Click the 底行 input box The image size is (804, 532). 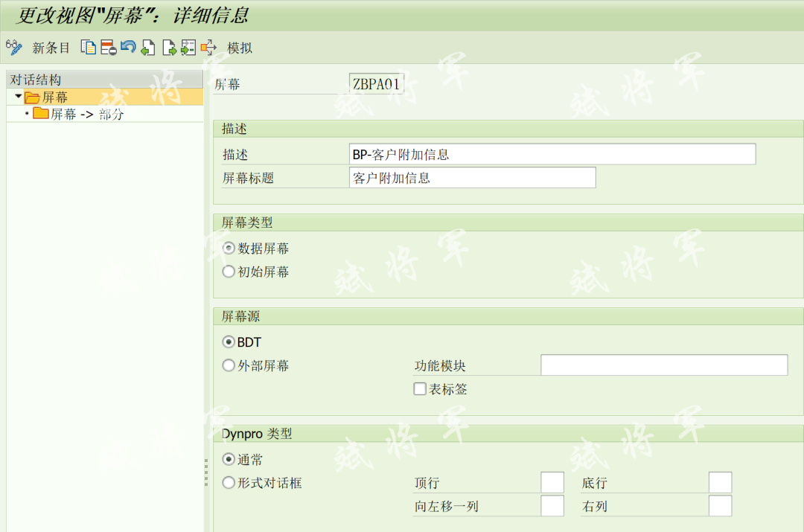(x=721, y=483)
